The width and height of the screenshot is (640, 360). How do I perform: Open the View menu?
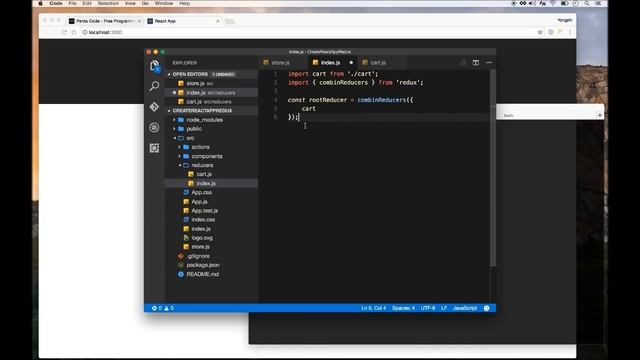click(x=130, y=3)
